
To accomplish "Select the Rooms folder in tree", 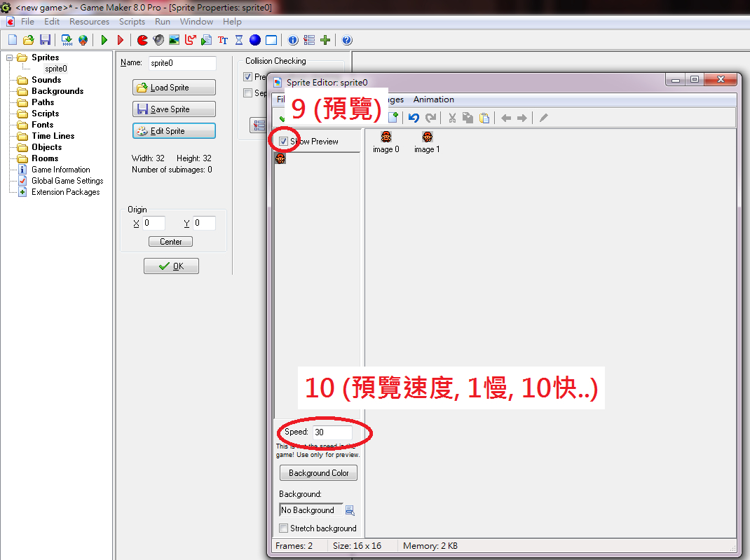I will pos(45,158).
